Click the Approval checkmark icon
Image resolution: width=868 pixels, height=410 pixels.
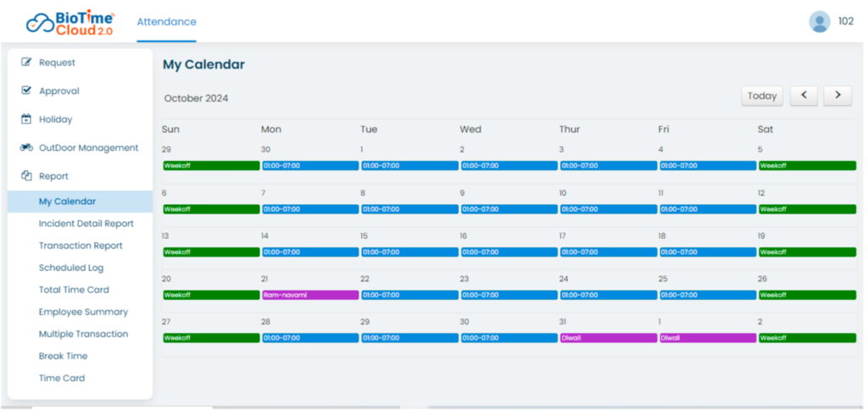click(26, 91)
